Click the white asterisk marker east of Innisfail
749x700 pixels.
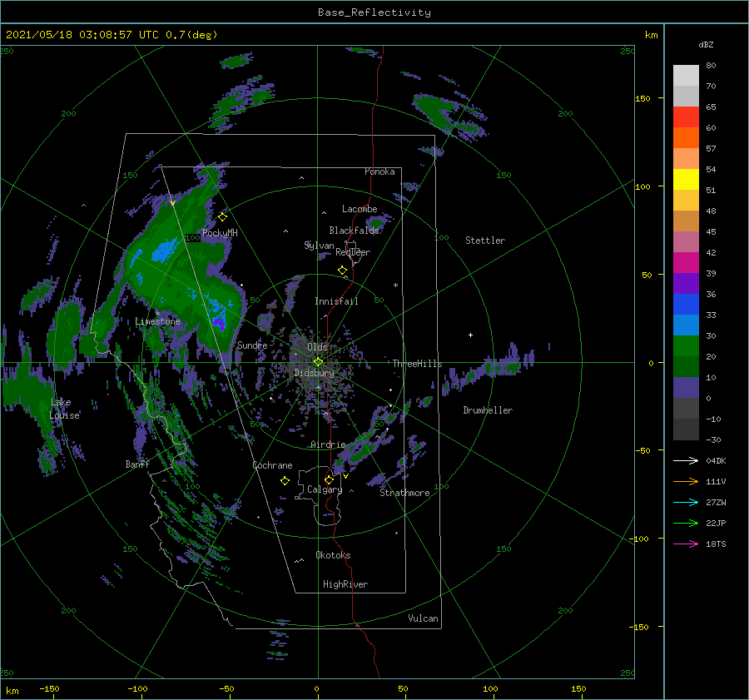click(x=395, y=285)
